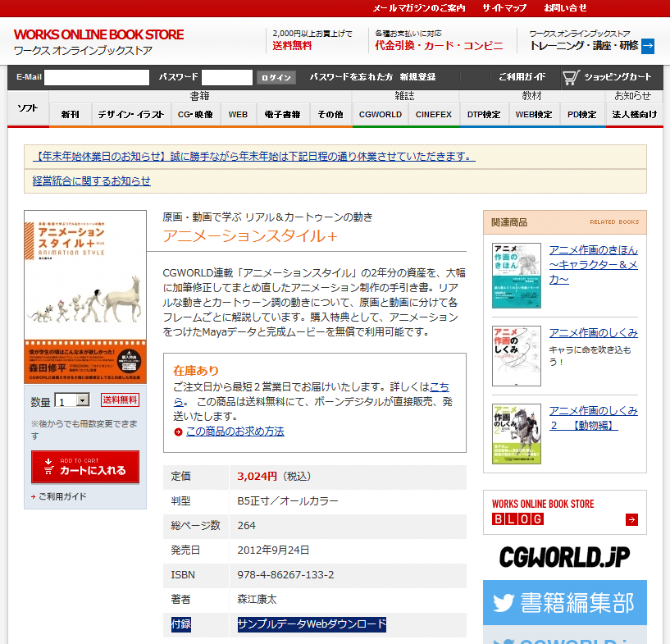670x644 pixels.
Task: Select the デザイン・イラスト tab
Action: [x=131, y=115]
